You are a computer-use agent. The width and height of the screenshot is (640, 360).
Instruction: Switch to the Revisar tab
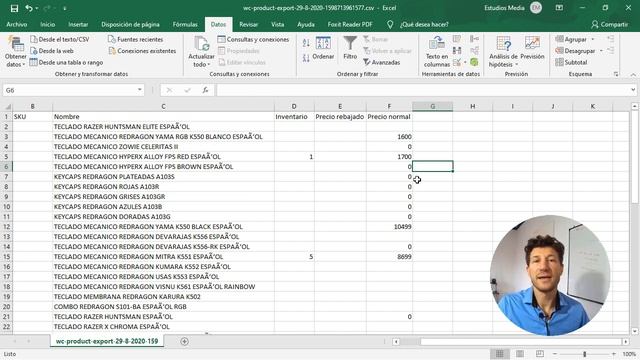pyautogui.click(x=248, y=24)
